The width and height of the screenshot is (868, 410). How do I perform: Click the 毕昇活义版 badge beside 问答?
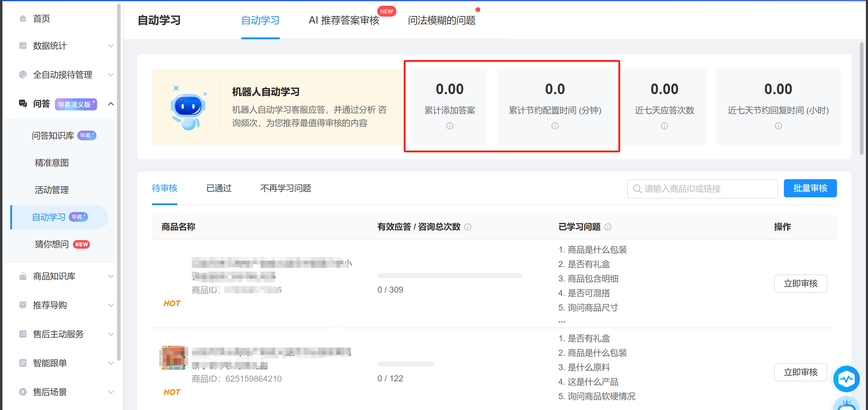click(76, 104)
